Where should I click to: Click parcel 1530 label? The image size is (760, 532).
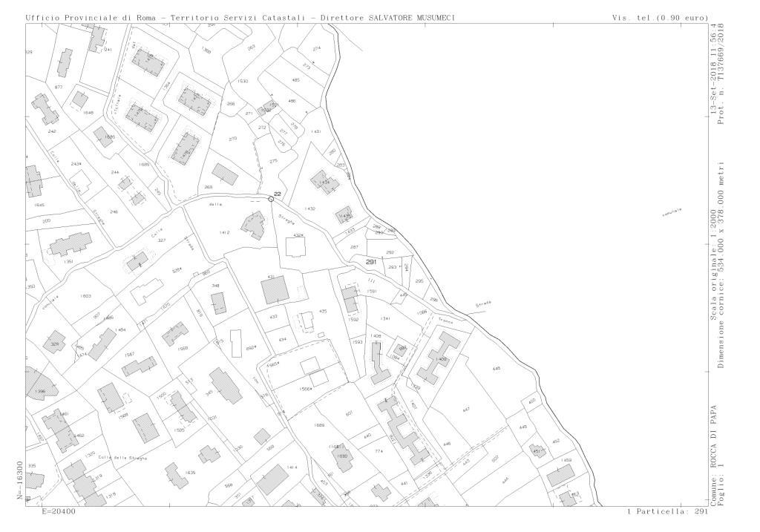pos(243,81)
